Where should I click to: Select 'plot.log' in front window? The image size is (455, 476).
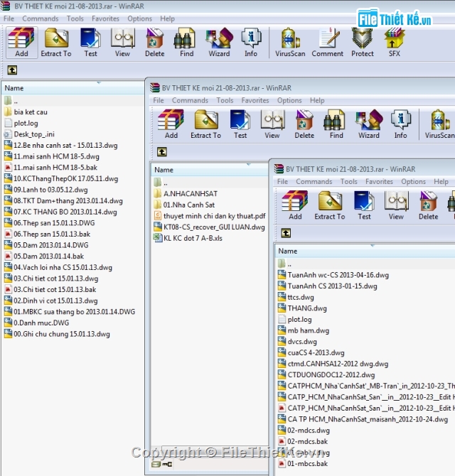coord(299,320)
